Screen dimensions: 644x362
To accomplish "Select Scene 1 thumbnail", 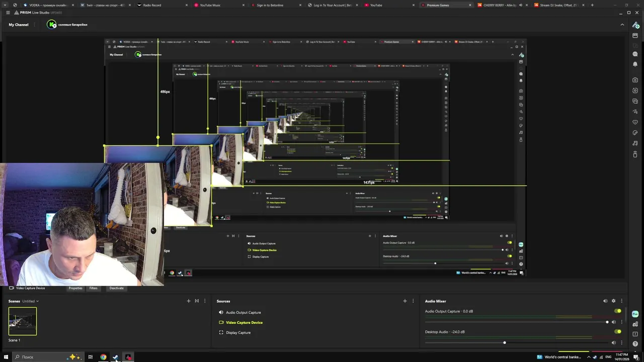I will point(23,321).
